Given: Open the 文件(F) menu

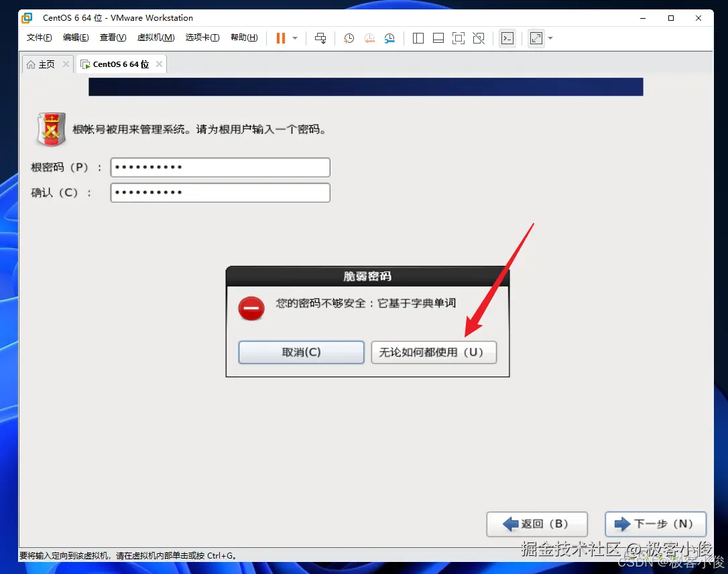Looking at the screenshot, I should point(39,38).
